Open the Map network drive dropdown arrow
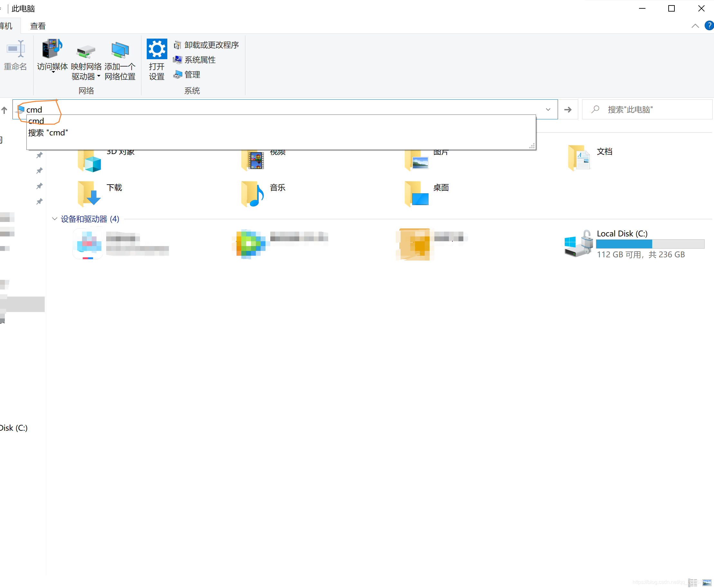The width and height of the screenshot is (714, 588). pyautogui.click(x=98, y=76)
